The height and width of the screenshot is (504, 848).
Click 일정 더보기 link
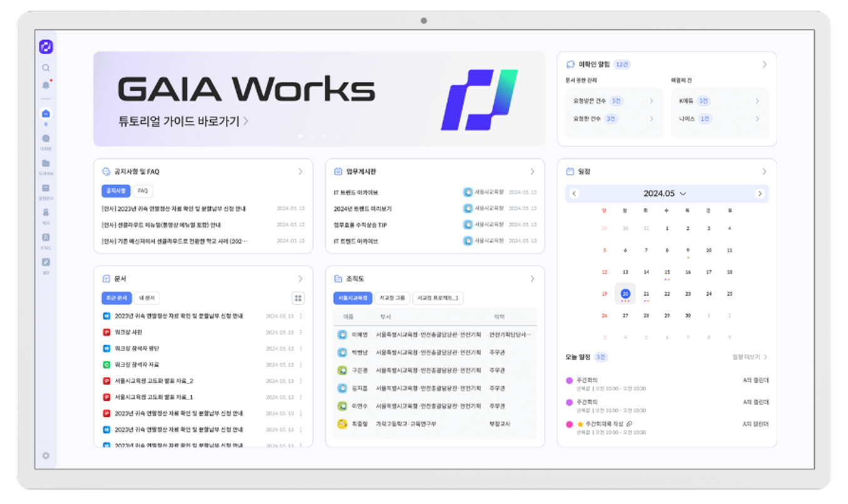click(750, 357)
